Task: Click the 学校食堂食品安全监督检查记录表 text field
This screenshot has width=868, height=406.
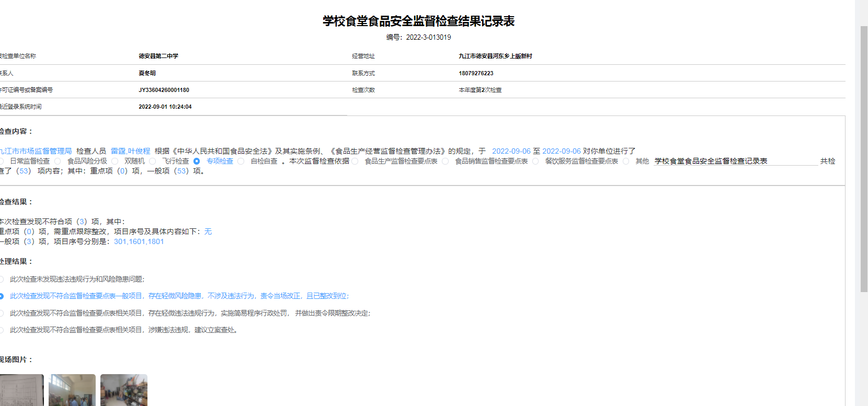Action: point(735,161)
